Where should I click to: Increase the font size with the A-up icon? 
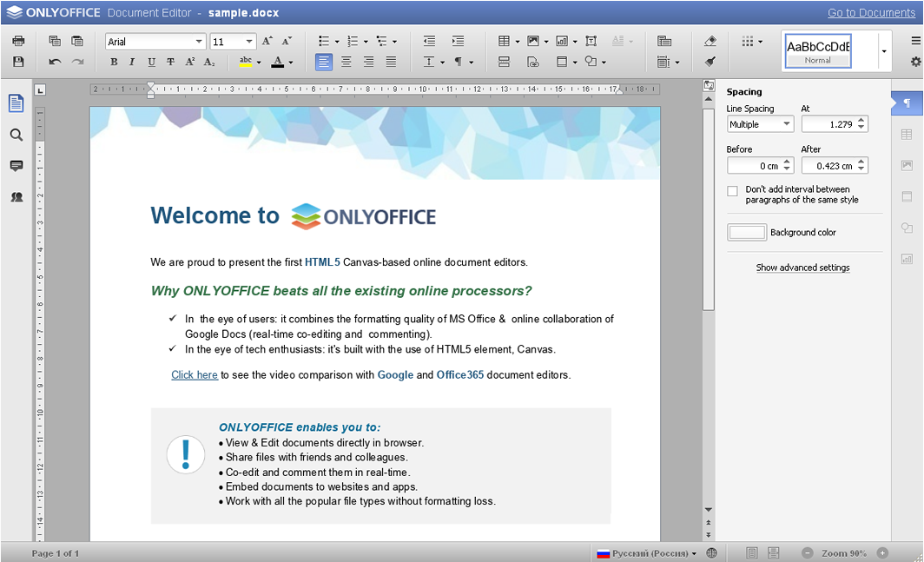tap(267, 41)
